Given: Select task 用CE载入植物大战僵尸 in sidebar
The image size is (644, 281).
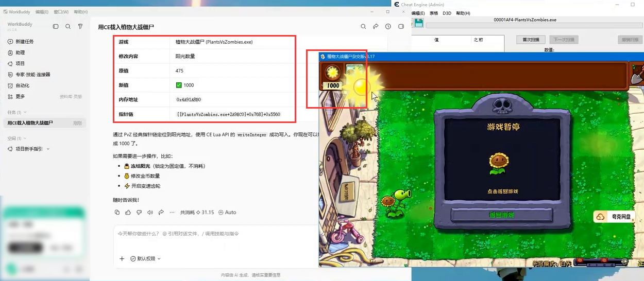Looking at the screenshot, I should point(45,123).
